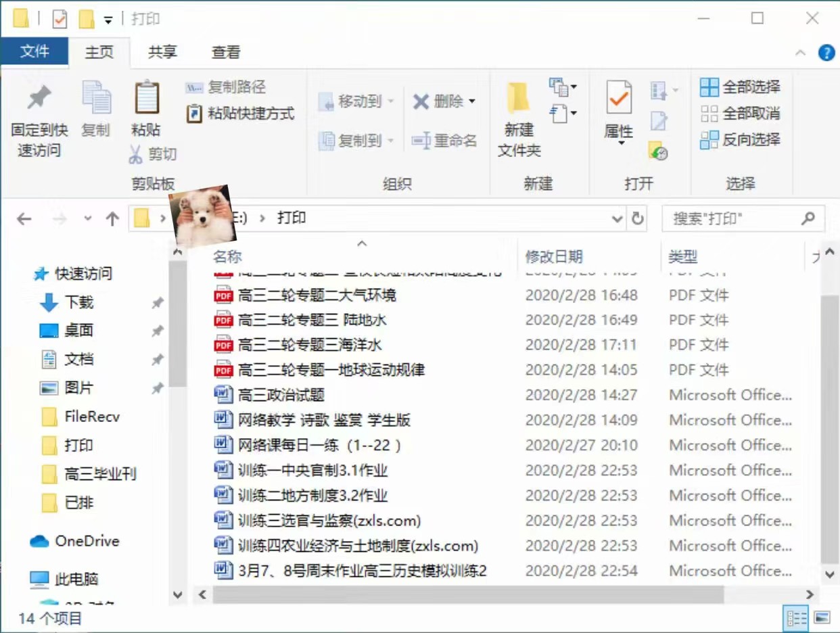This screenshot has width=840, height=633.
Task: Switch to the 查看 ribbon tab
Action: click(225, 52)
